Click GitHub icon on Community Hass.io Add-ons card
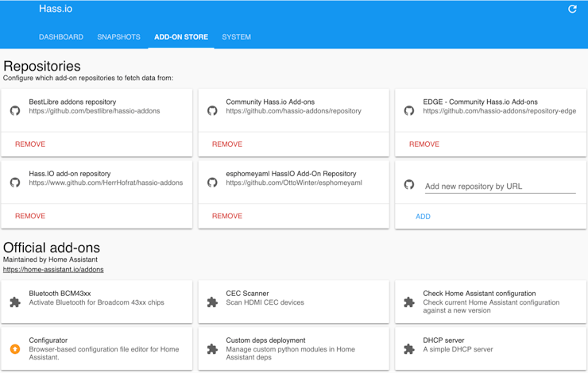This screenshot has height=373, width=588. click(212, 110)
